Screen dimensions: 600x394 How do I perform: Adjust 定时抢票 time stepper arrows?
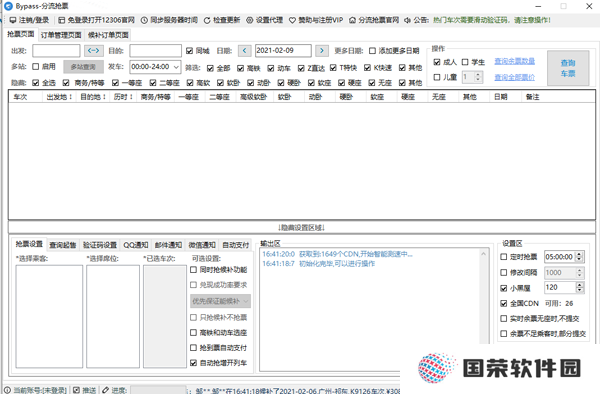tap(579, 257)
